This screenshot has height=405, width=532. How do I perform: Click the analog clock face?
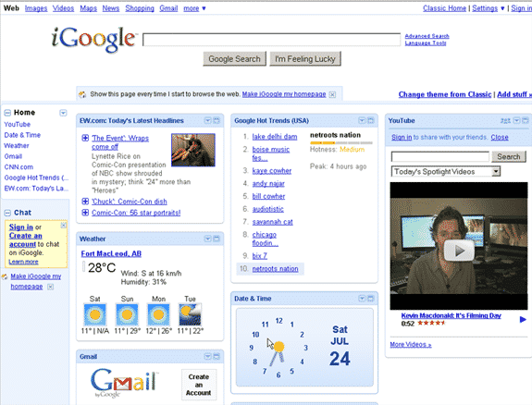click(x=278, y=348)
